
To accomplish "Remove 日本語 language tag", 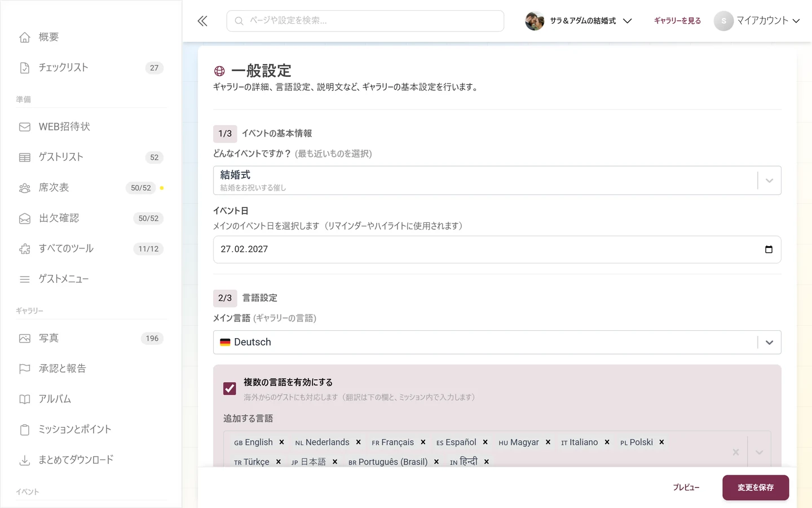I will (x=334, y=462).
